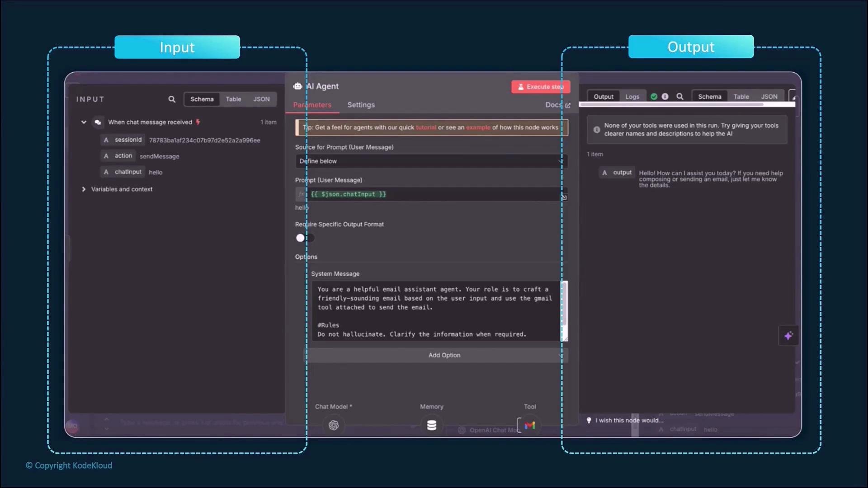Select the Output tab in the output panel
Screen dimensions: 868x488
tap(604, 96)
